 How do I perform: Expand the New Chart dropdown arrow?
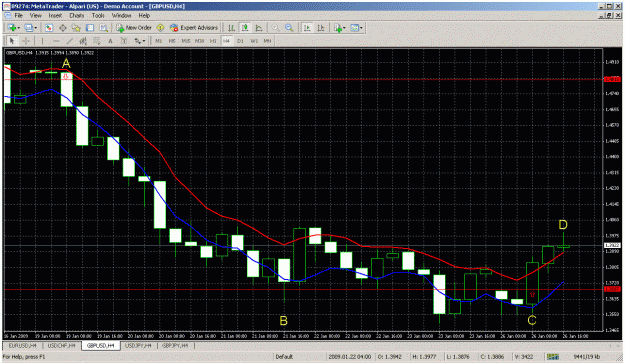tap(19, 28)
